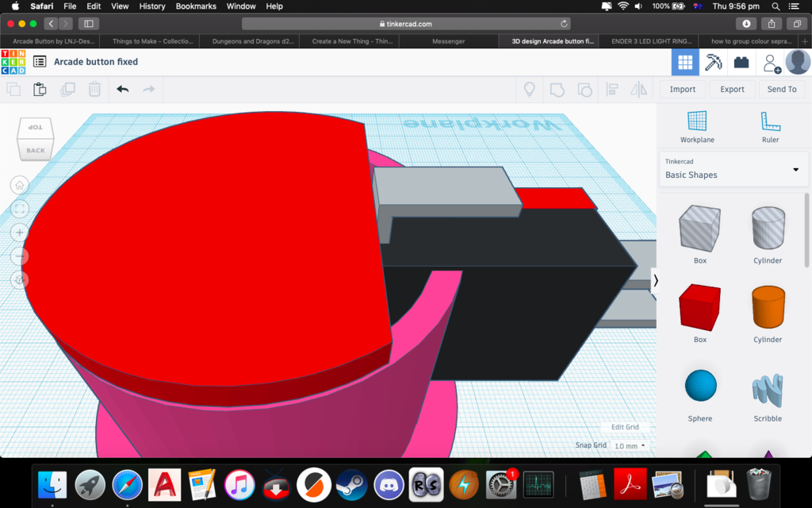Select the Duplicate tool in the toolbar
812x508 pixels.
pos(67,89)
